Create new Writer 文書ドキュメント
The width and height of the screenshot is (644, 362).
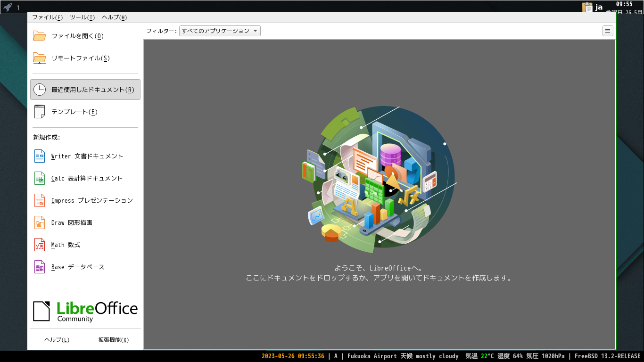click(85, 156)
